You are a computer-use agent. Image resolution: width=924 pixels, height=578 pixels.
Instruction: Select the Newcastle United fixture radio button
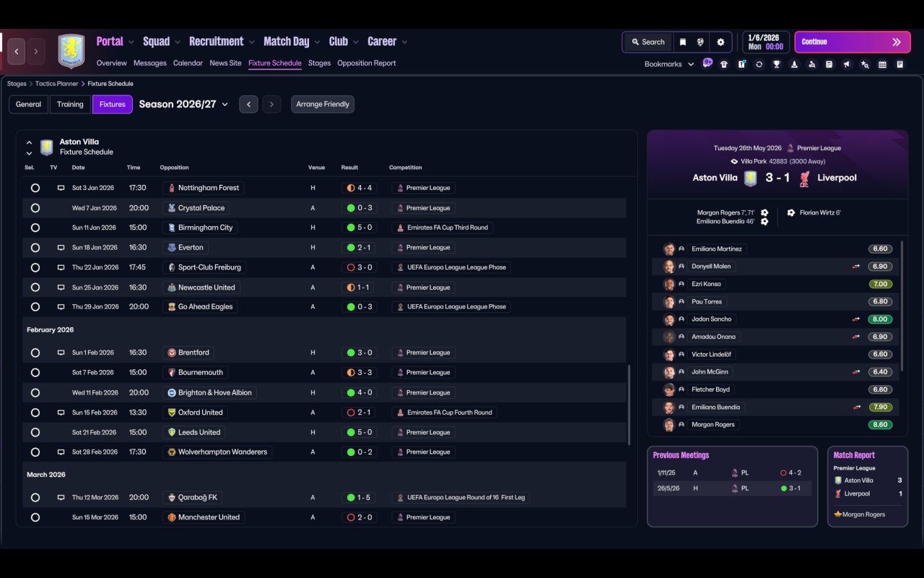coord(35,287)
